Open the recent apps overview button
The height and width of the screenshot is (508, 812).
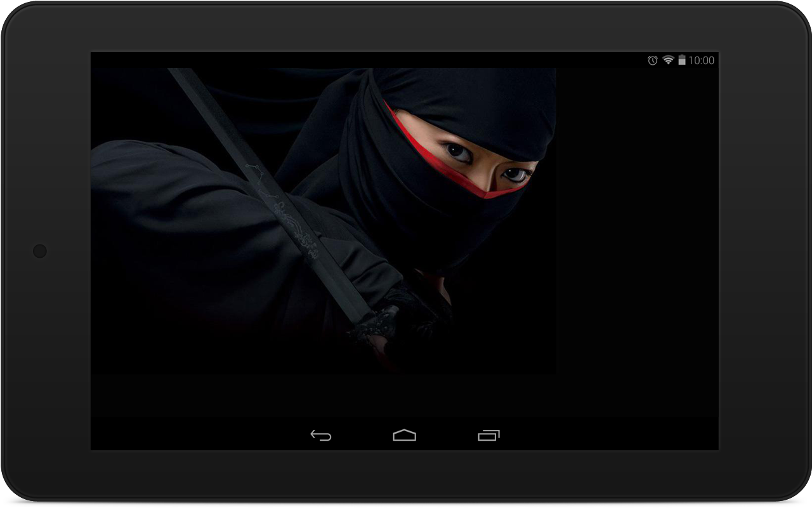click(x=488, y=435)
